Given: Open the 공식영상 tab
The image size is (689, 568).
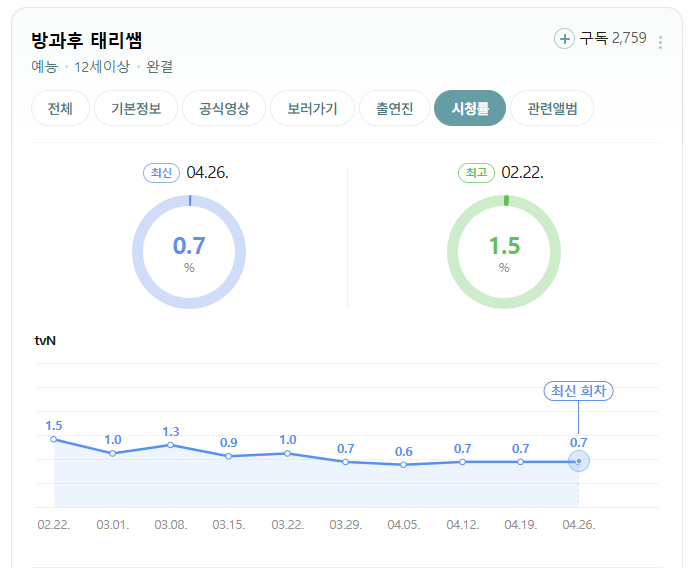Looking at the screenshot, I should click(224, 108).
